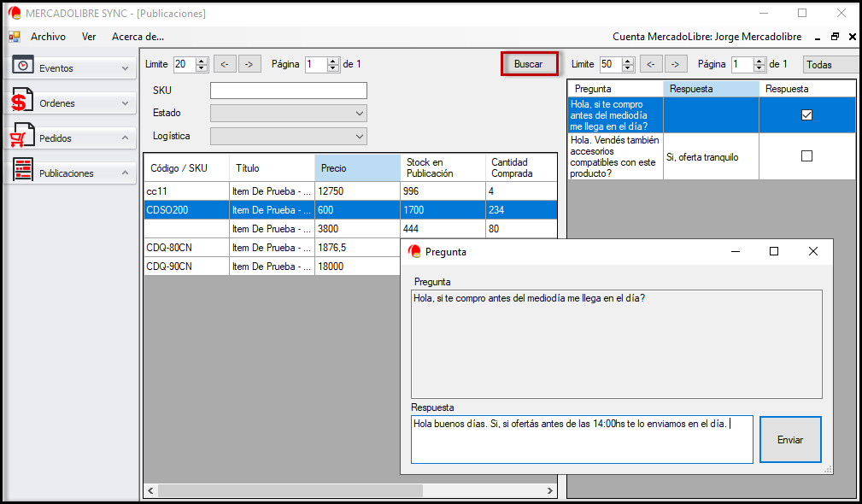Maximize the Pregunta dialog
Image resolution: width=862 pixels, height=504 pixels.
[774, 251]
